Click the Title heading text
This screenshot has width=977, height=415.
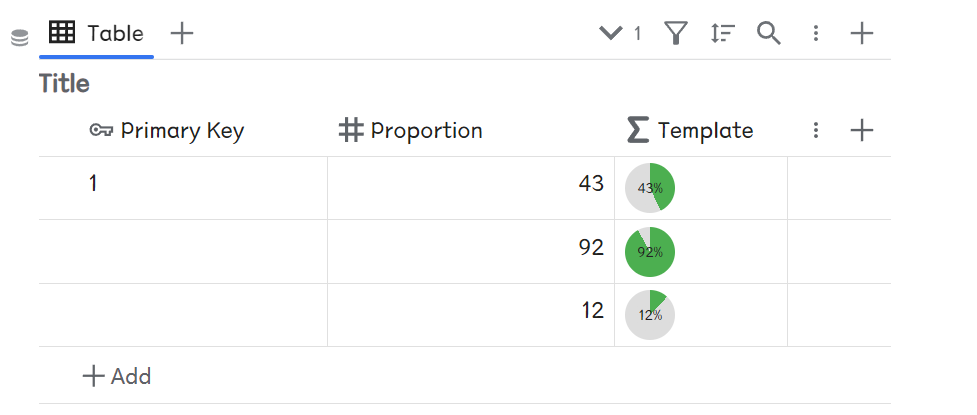click(64, 84)
